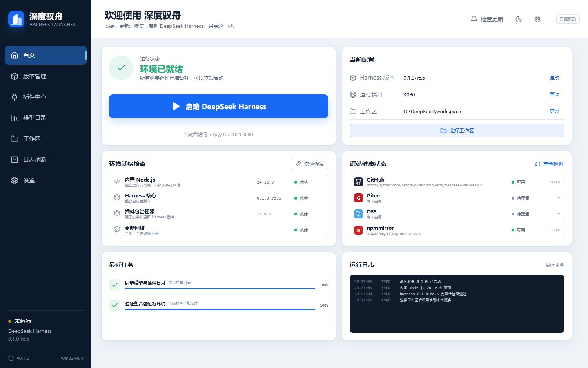Click checkmark icon for 验证整合包运行环境
588x368 pixels.
115,305
